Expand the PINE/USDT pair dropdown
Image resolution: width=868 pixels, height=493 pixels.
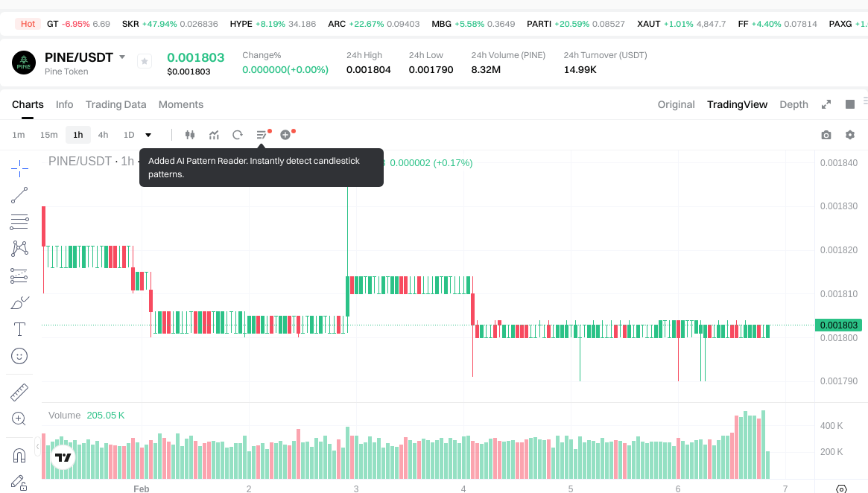[122, 57]
